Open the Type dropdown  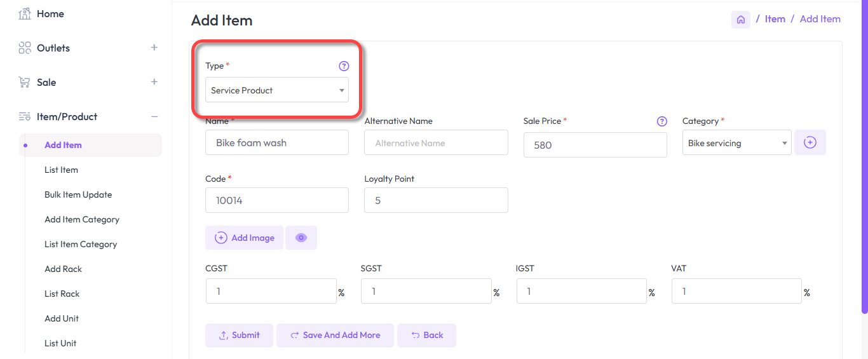click(277, 90)
